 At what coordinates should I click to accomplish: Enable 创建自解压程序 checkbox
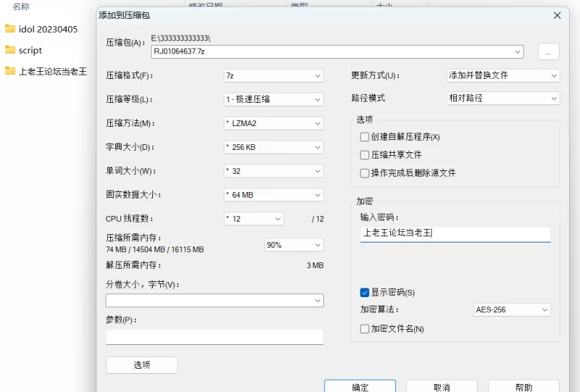(x=365, y=137)
